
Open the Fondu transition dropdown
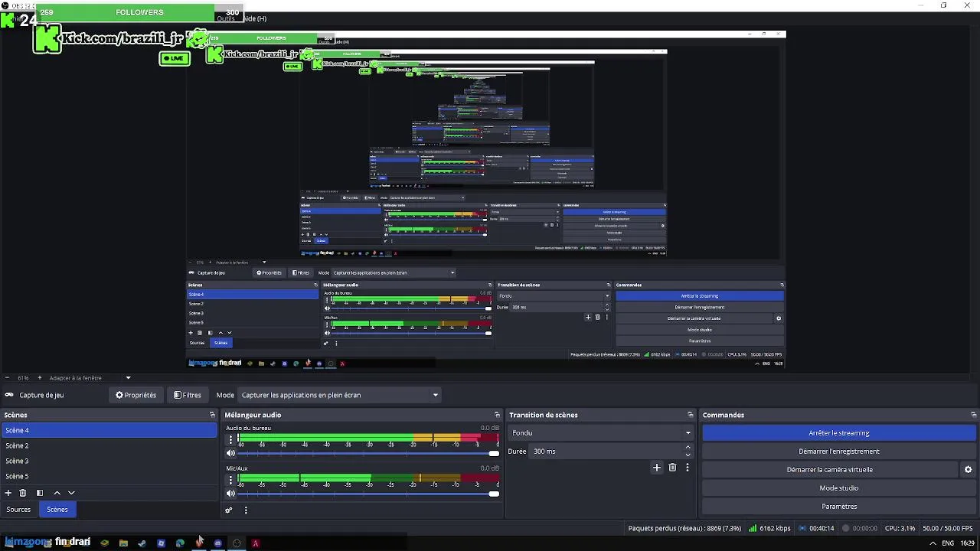(x=600, y=433)
